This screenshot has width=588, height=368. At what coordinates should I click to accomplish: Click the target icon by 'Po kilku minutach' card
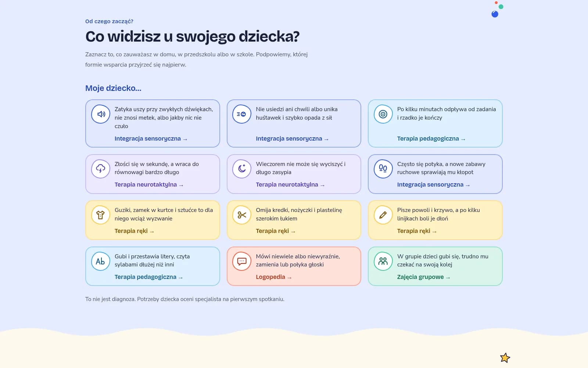383,114
